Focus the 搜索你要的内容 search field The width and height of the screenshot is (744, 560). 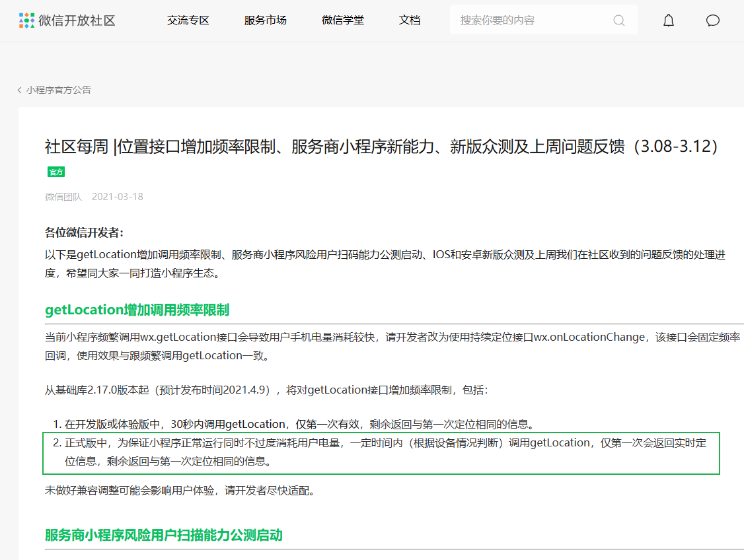pyautogui.click(x=543, y=20)
